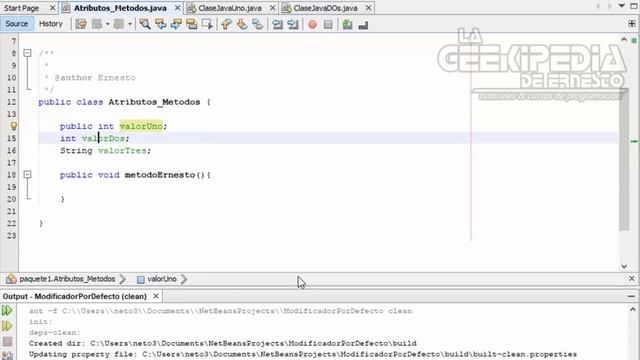Select ClaseJavaUno.java tab
Viewport: 640px width, 360px height.
230,8
